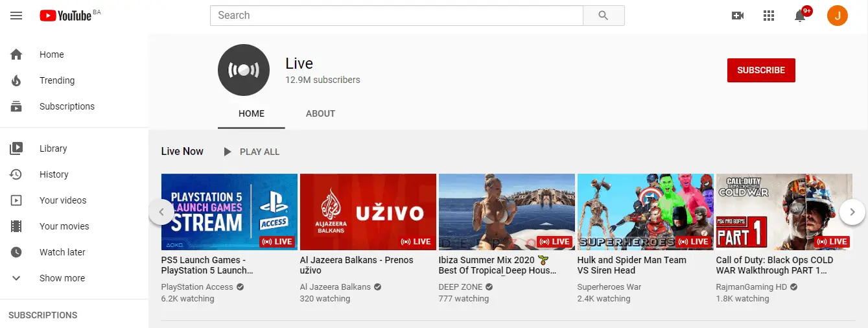This screenshot has height=328, width=868.
Task: Open the Al Jazeera UŽIVO thumbnail
Action: 368,212
